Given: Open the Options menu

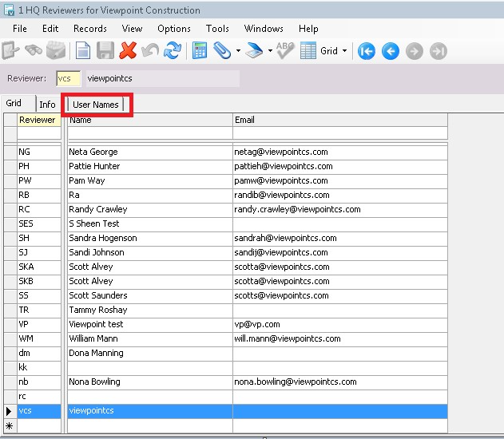Looking at the screenshot, I should (174, 29).
